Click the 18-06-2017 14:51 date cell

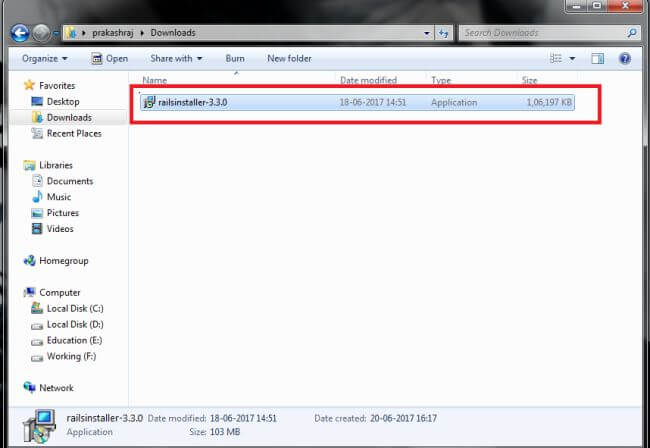coord(373,102)
